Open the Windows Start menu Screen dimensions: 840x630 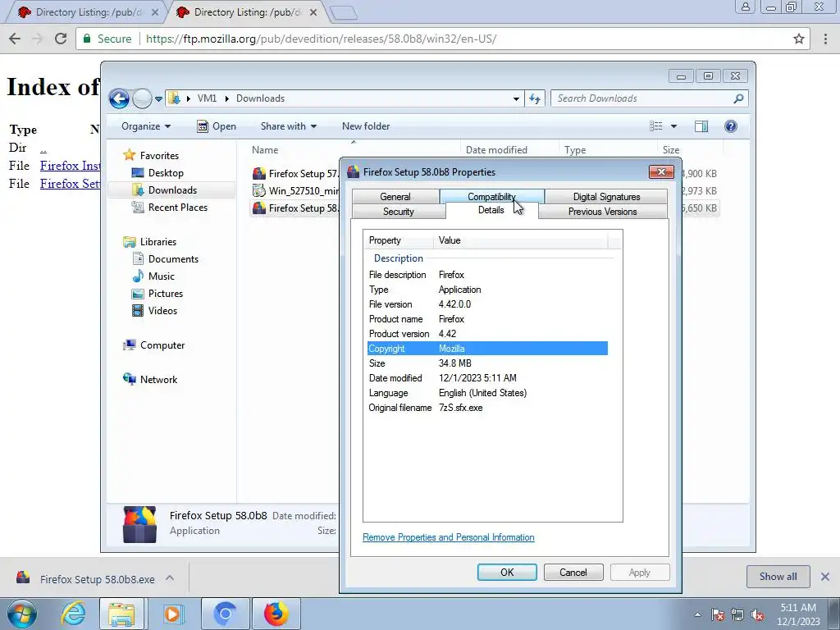click(22, 614)
